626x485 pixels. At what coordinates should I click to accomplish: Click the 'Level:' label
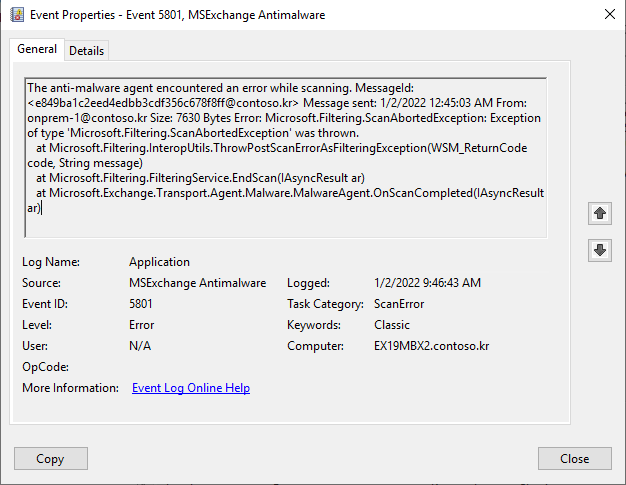click(x=37, y=325)
